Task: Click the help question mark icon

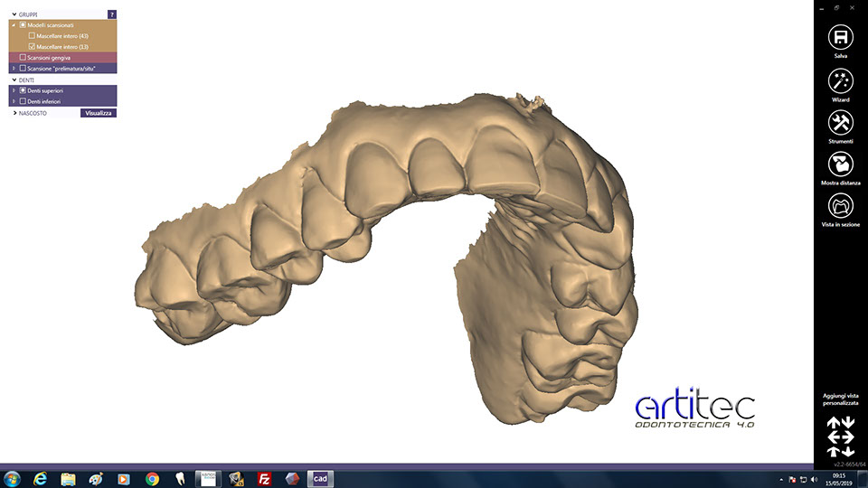Action: (111, 14)
